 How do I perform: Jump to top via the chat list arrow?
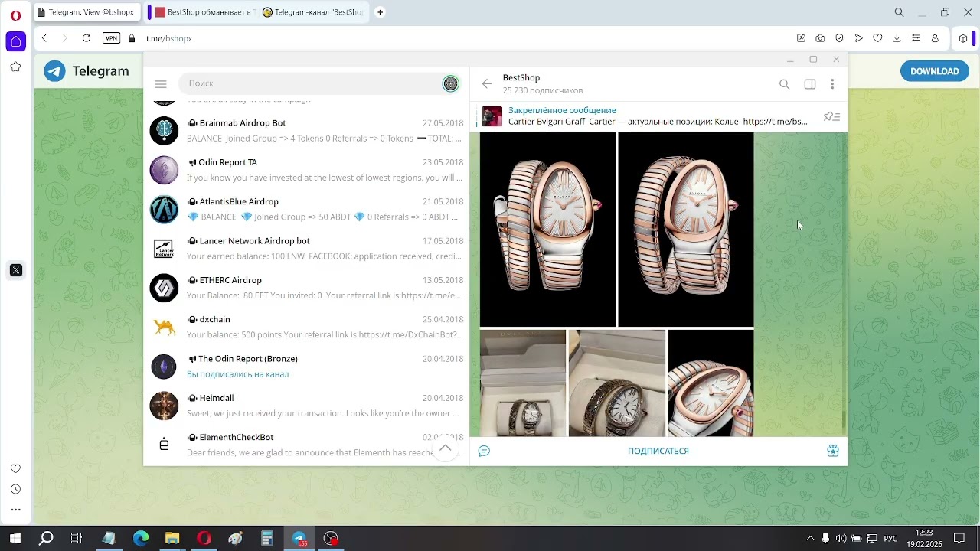[445, 448]
